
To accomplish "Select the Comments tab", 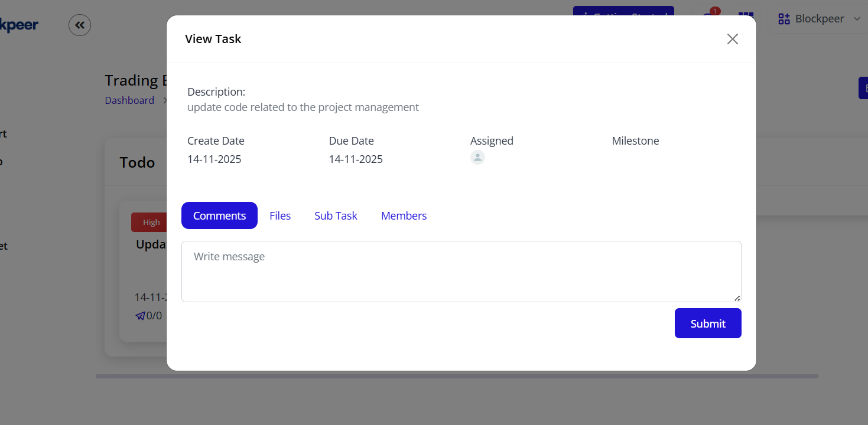I will [219, 215].
